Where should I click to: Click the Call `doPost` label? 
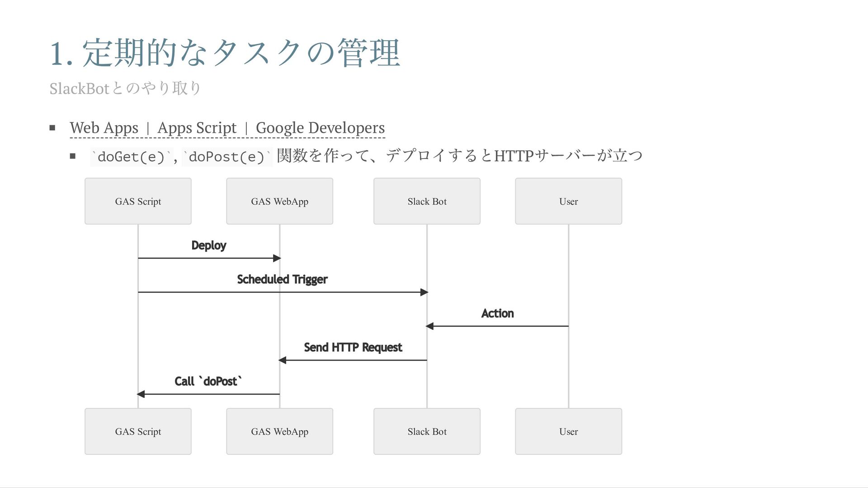[x=208, y=381]
